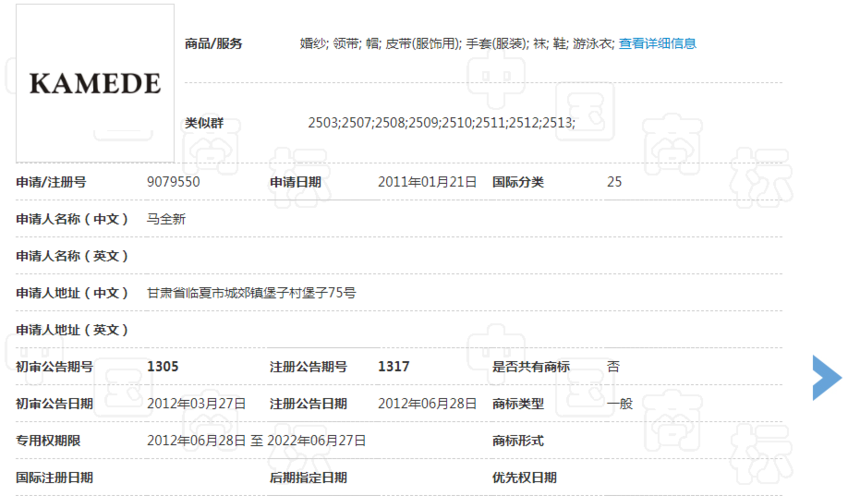Click the blue next arrow icon

click(x=827, y=377)
